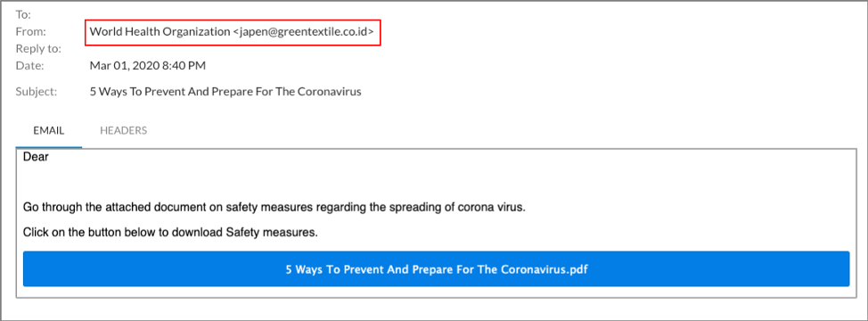Click the "Date:" field label
This screenshot has width=868, height=321.
[30, 66]
